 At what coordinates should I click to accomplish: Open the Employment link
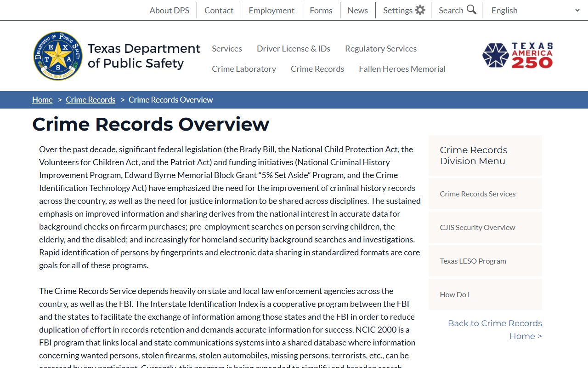pyautogui.click(x=271, y=10)
